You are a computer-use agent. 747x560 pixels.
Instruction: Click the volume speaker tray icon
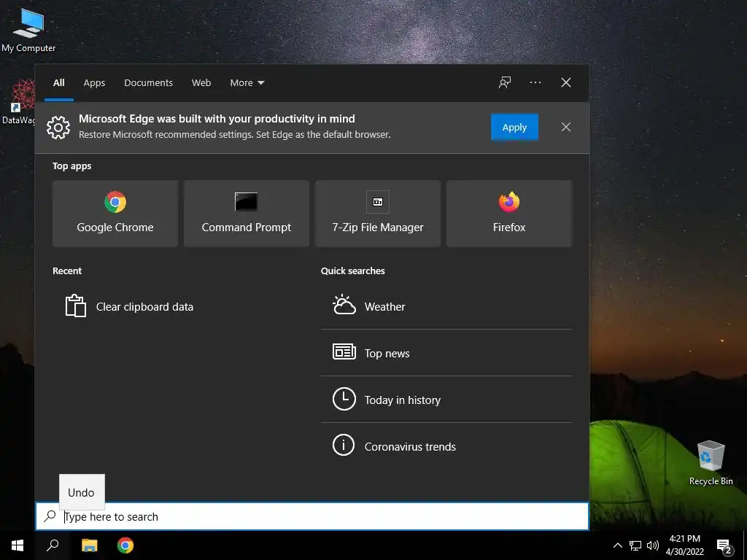point(653,545)
